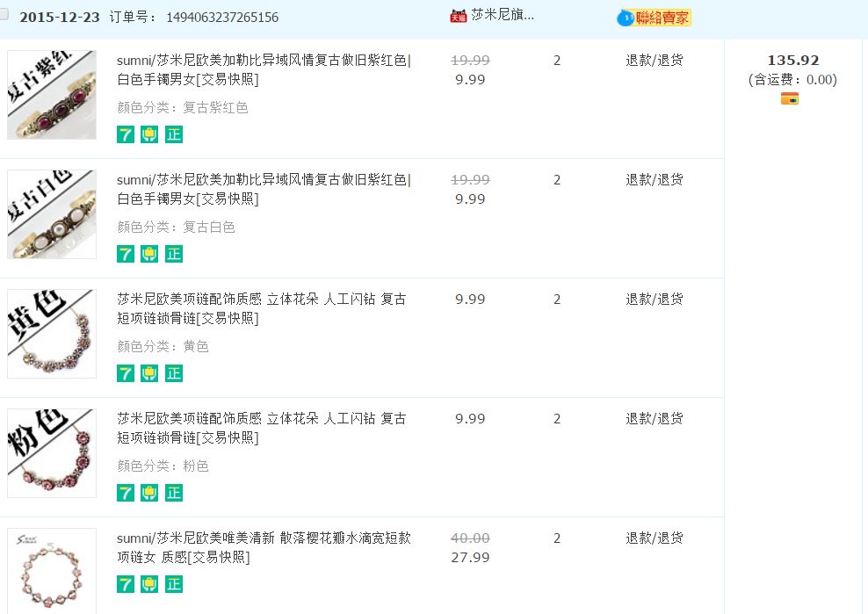Screen dimensions: 868x614
Task: Open the 樱花瓣 necklace thumbnail at bottom
Action: (52, 569)
